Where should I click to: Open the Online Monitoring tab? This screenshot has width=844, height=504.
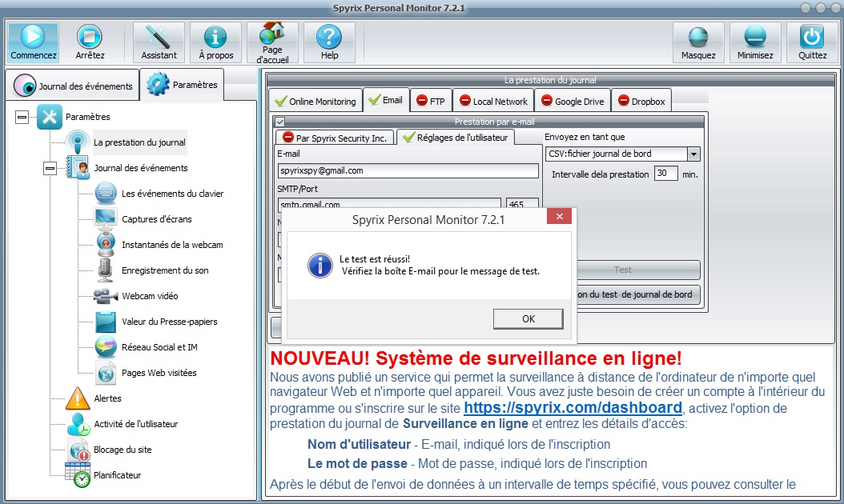(315, 101)
